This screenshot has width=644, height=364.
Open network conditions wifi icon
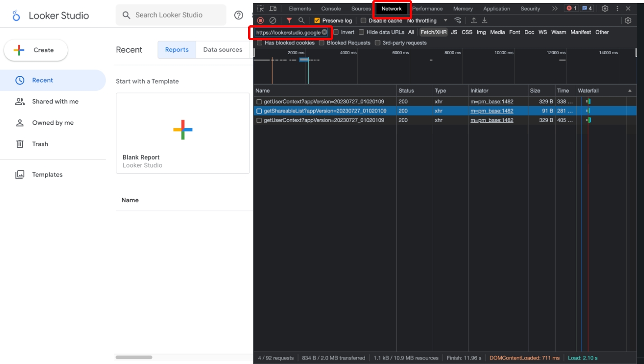click(458, 21)
